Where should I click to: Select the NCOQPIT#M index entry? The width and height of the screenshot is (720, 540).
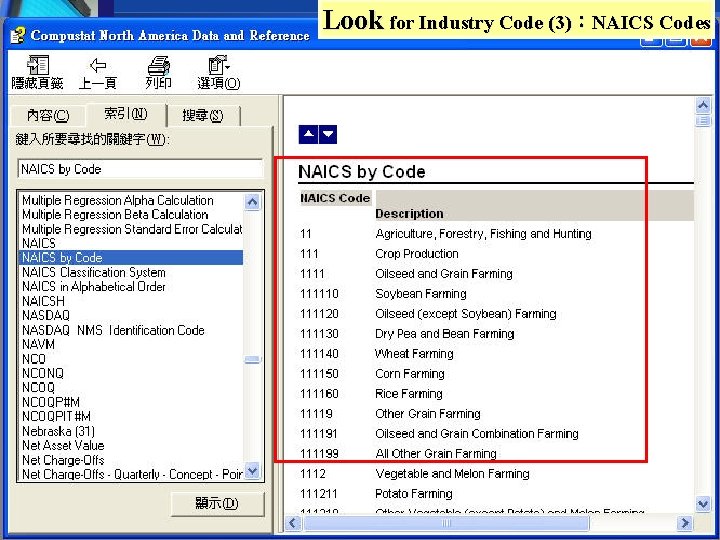pos(56,416)
